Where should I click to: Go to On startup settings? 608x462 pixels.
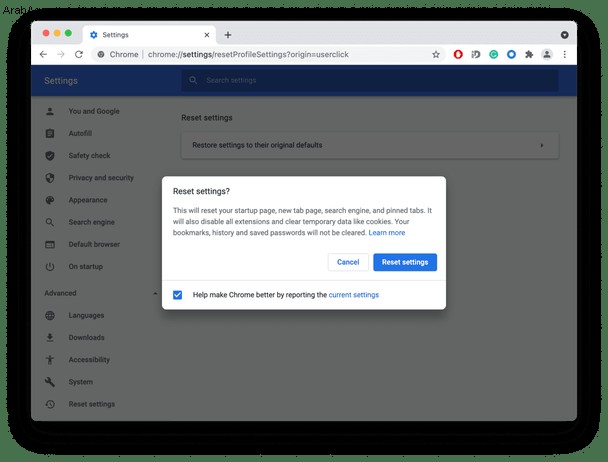pos(85,266)
